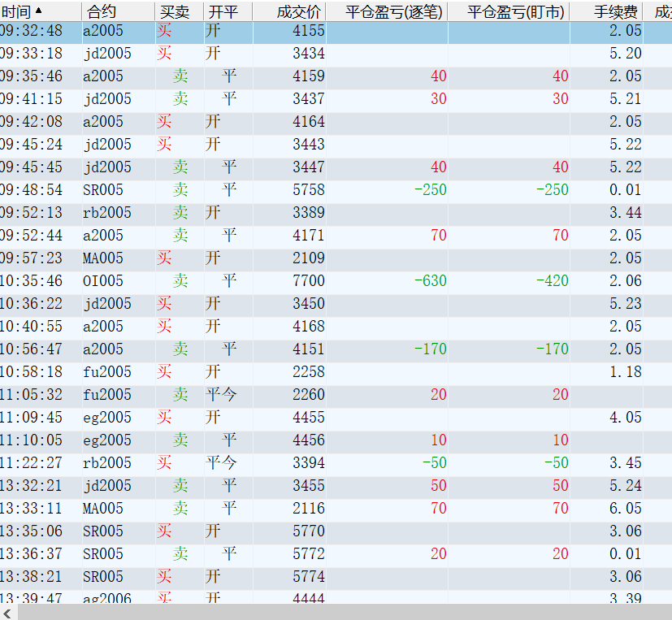Select the 09:33:18 jd2005 row time
This screenshot has height=620, width=672.
point(32,54)
